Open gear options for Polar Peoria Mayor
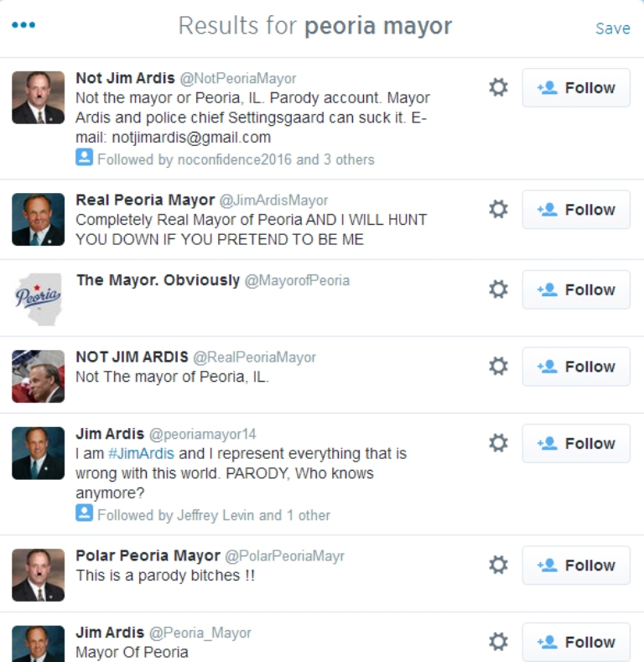The image size is (644, 662). coord(498,566)
